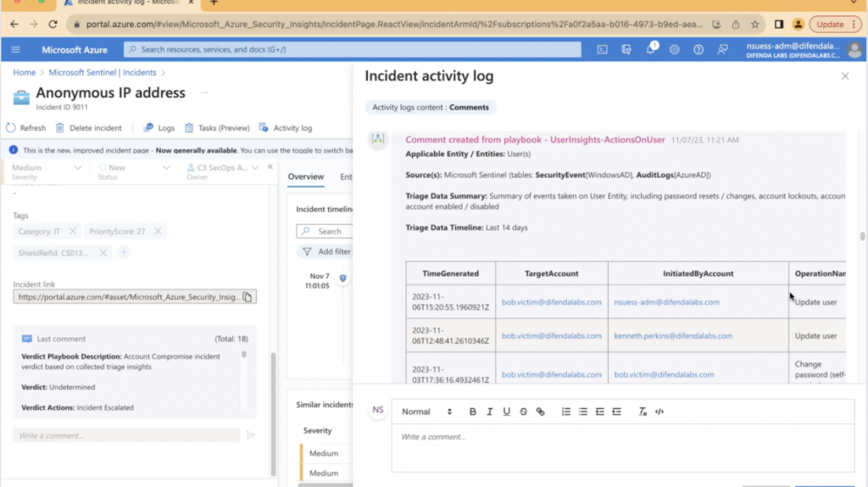Go to Microsoft Sentinel | Incidents breadcrumb
868x487 pixels.
[103, 73]
